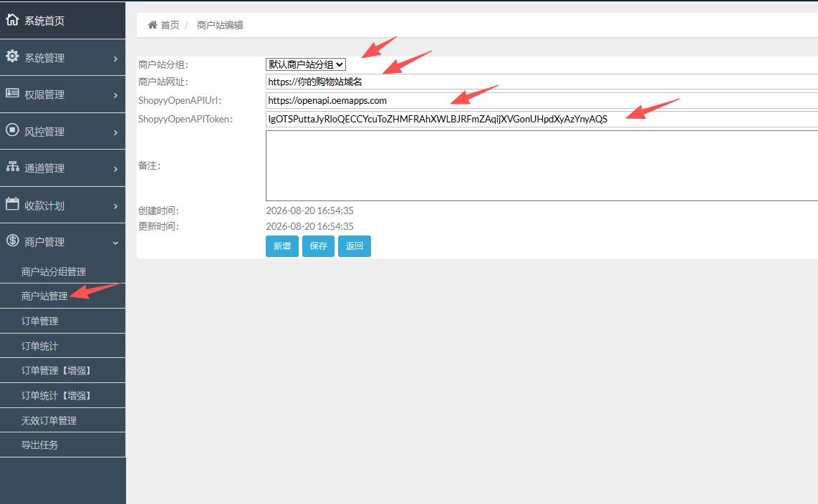Expand the 通道管理 chevron
The width and height of the screenshot is (818, 504).
click(x=115, y=169)
